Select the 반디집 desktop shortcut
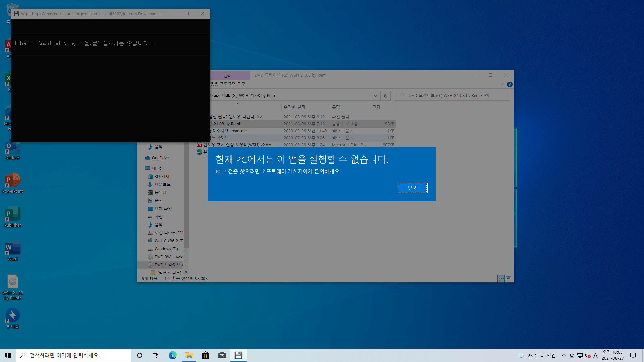Image resolution: width=644 pixels, height=362 pixels. pyautogui.click(x=12, y=319)
